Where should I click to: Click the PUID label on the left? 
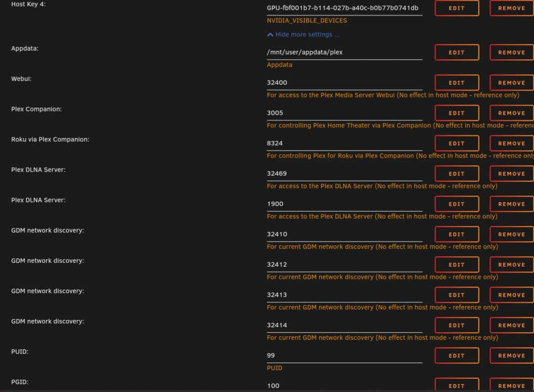pos(20,352)
